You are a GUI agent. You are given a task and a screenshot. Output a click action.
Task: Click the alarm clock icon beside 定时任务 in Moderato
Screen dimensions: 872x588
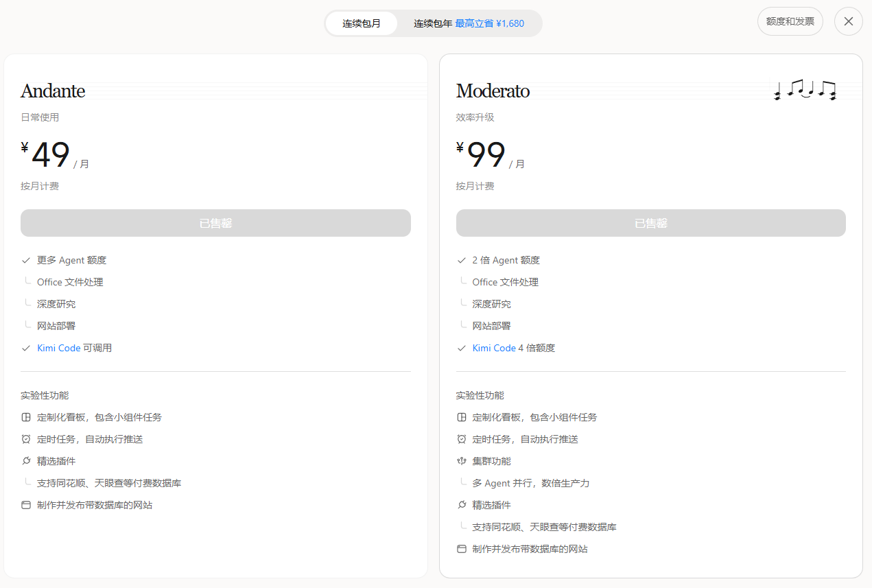tap(461, 439)
